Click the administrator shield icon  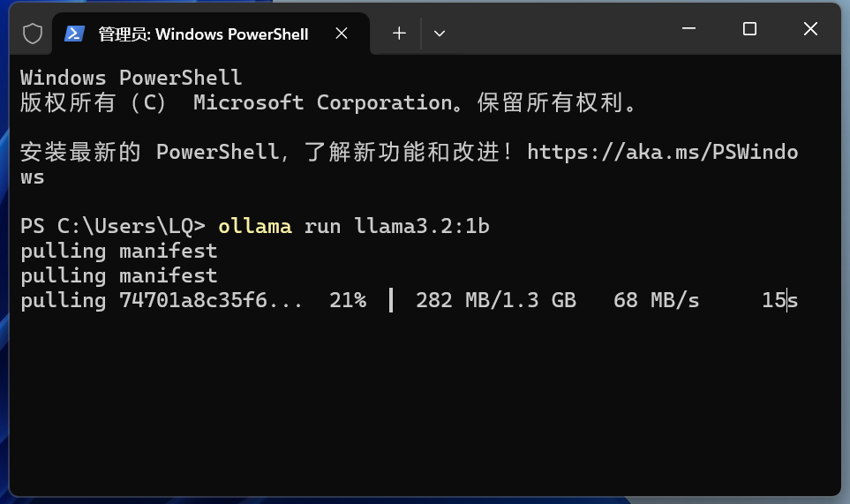[33, 34]
